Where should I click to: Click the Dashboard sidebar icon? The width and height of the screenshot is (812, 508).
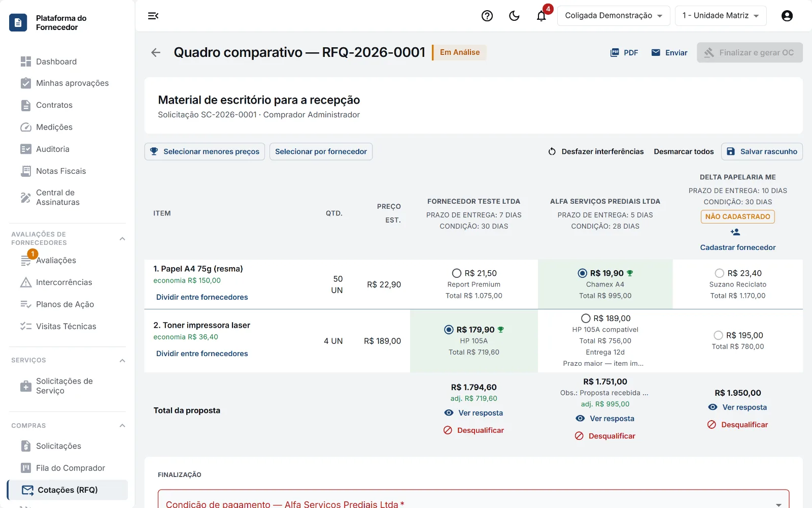coord(26,61)
